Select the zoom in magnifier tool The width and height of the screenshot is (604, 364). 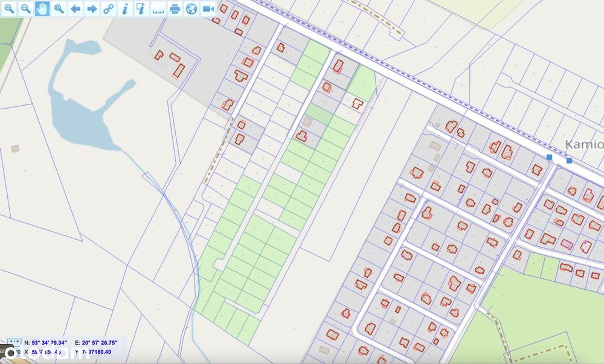pos(9,8)
